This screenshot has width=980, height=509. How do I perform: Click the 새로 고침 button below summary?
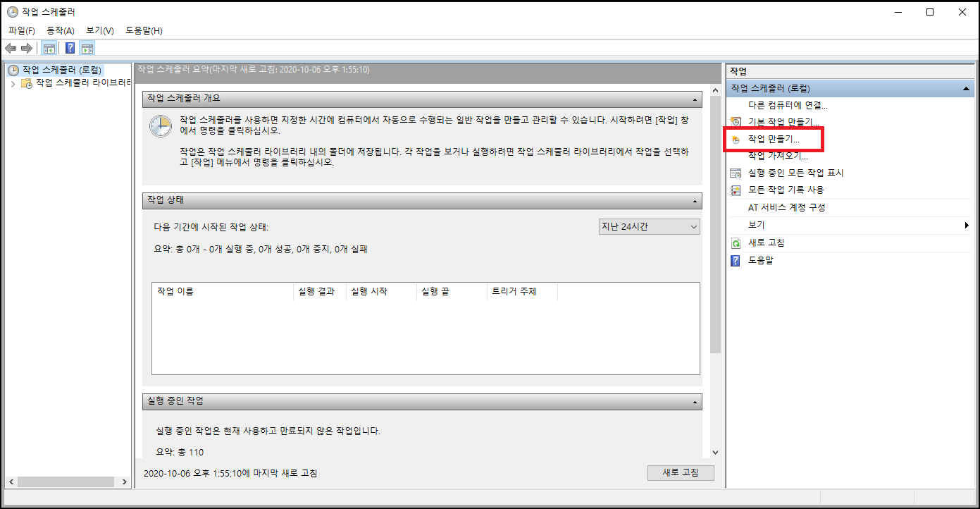(681, 472)
